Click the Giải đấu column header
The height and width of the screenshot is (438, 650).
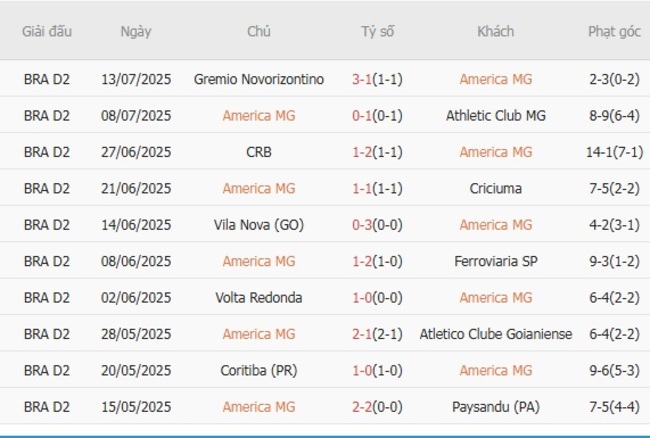(x=47, y=31)
